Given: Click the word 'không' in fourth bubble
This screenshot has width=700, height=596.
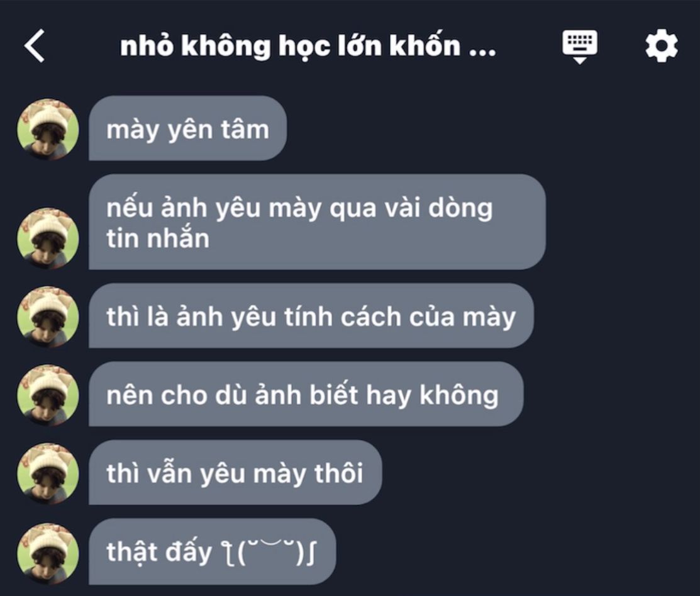Looking at the screenshot, I should point(458,396).
